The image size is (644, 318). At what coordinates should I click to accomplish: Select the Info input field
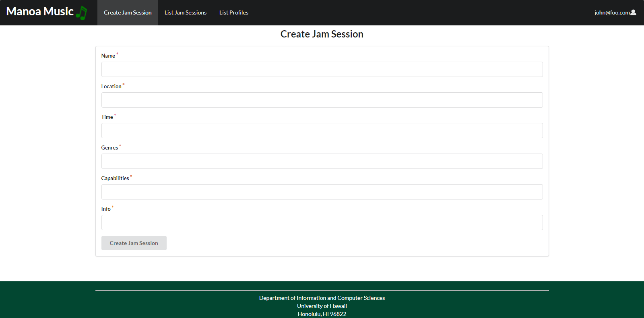(322, 222)
